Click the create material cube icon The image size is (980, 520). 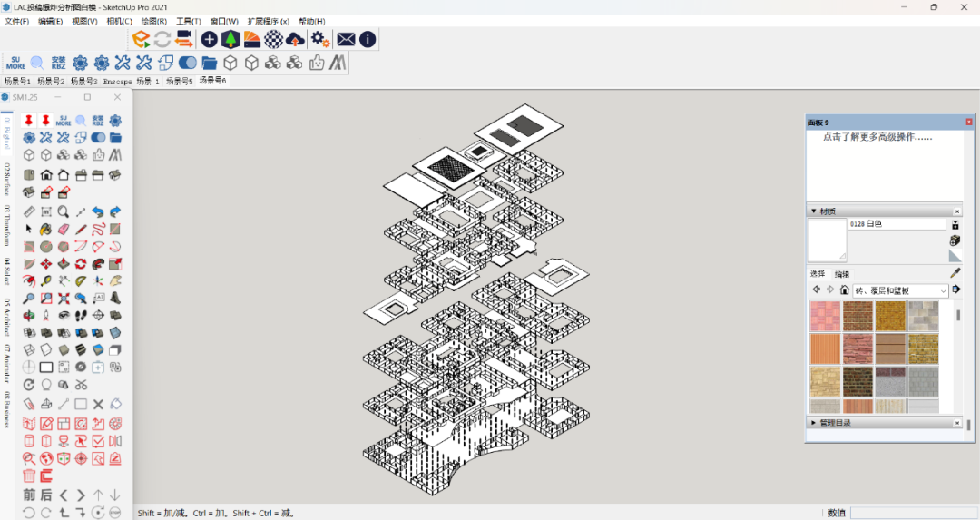[x=955, y=240]
